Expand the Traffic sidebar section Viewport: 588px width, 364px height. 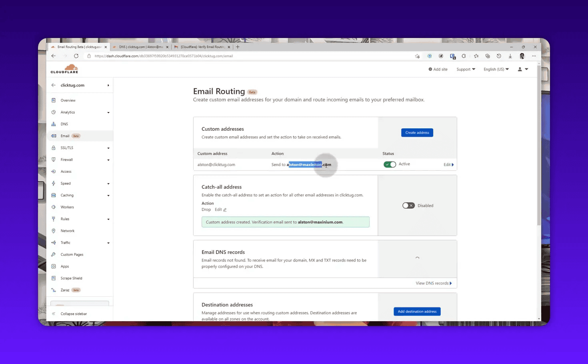[x=108, y=242]
